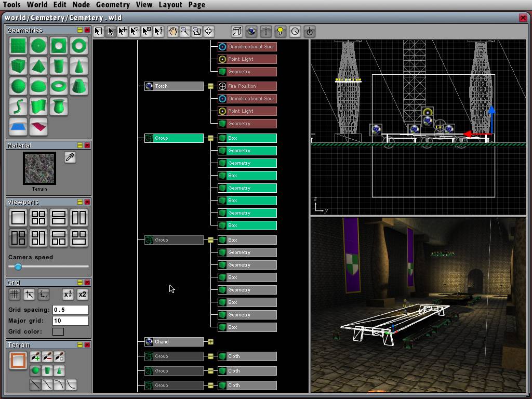
Task: Choose the four-viewport grid layout
Action: pyautogui.click(x=38, y=218)
